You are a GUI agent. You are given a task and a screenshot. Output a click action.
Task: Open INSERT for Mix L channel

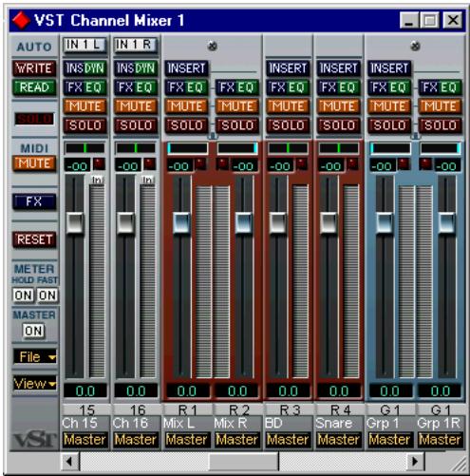pos(186,68)
